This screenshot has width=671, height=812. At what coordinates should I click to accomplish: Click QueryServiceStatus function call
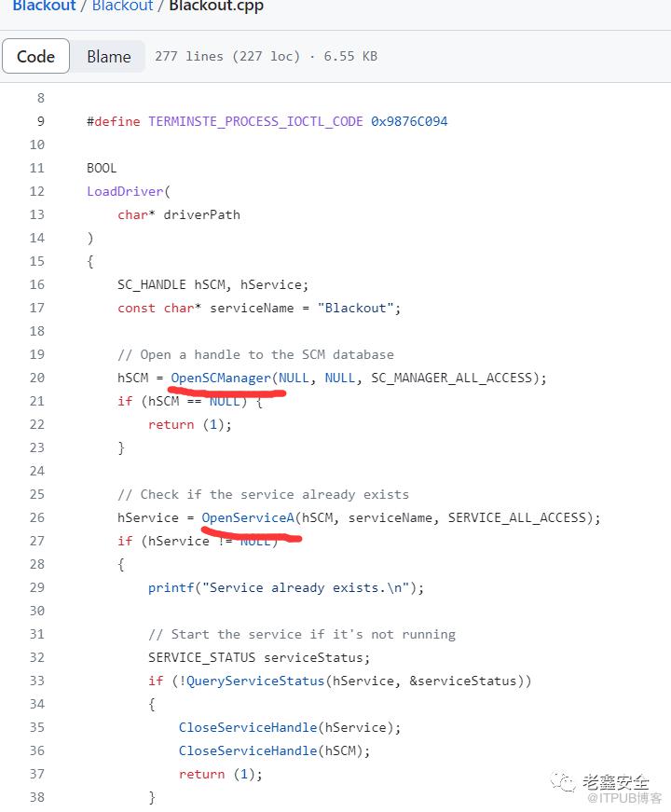pos(255,681)
